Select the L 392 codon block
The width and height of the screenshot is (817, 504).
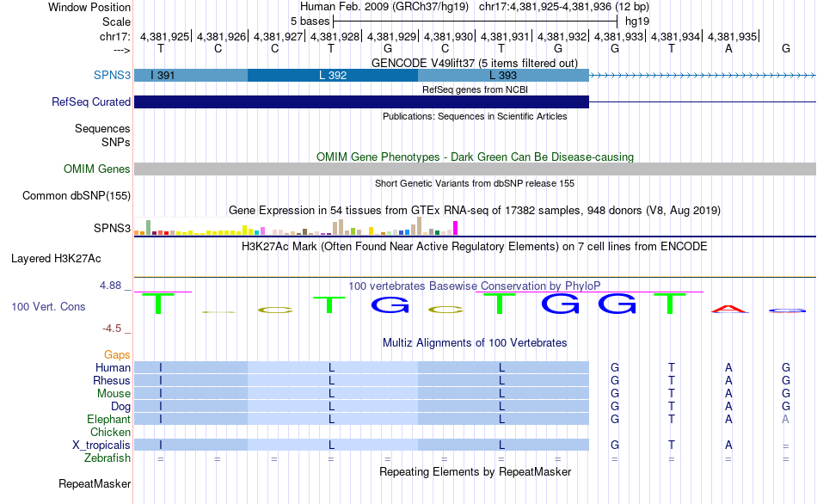click(x=333, y=75)
